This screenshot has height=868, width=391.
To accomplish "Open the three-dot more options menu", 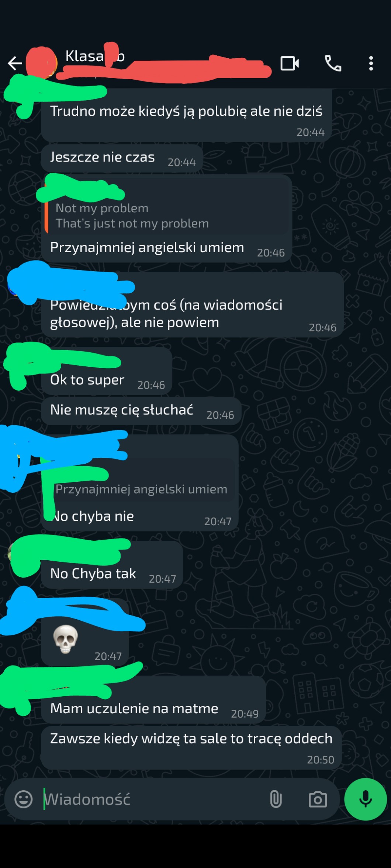I will (371, 63).
